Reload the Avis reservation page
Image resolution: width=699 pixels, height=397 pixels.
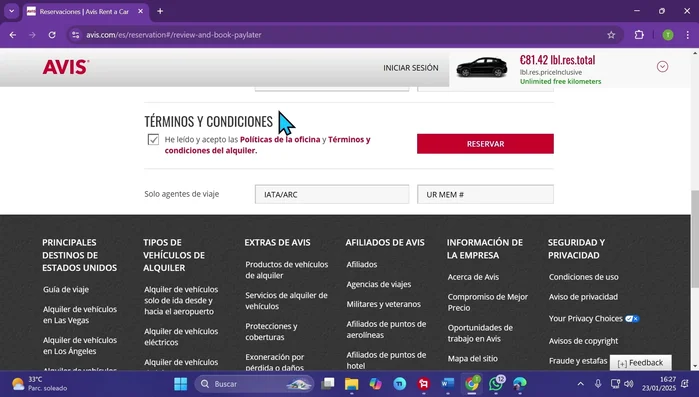click(52, 35)
